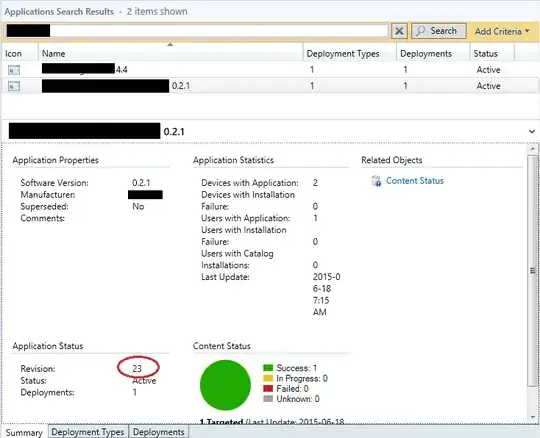Viewport: 540px width, 438px height.
Task: Click the Success: 1 legend label
Action: tap(297, 368)
